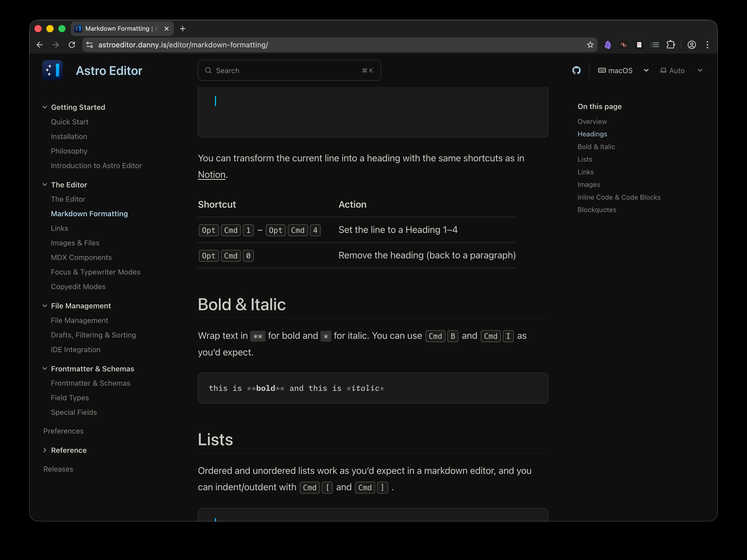Jump to Bold & Italic in table of contents
Image resolution: width=747 pixels, height=560 pixels.
click(596, 147)
